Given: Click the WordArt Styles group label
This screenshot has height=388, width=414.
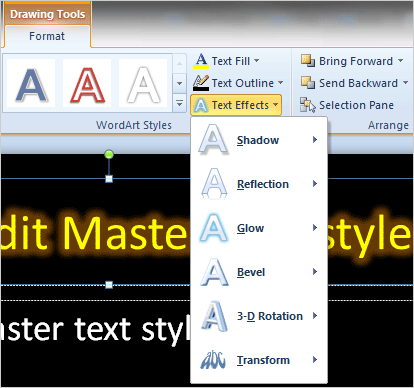Looking at the screenshot, I should [x=134, y=125].
